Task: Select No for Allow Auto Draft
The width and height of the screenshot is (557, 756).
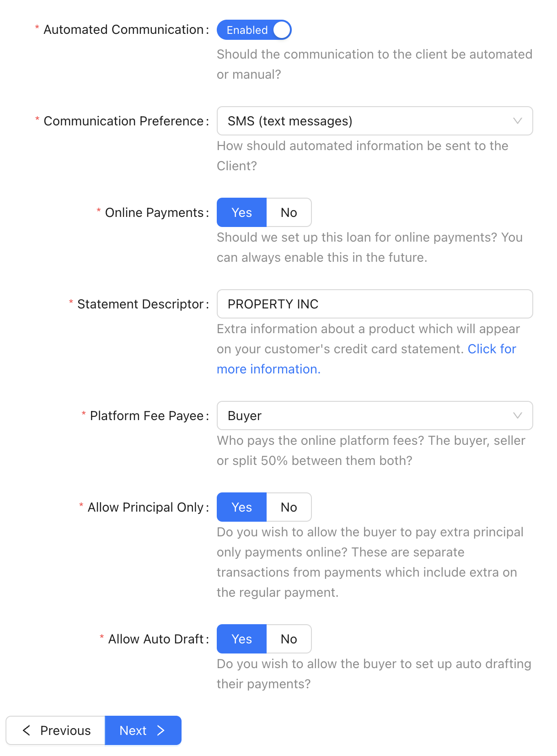Action: click(x=289, y=639)
